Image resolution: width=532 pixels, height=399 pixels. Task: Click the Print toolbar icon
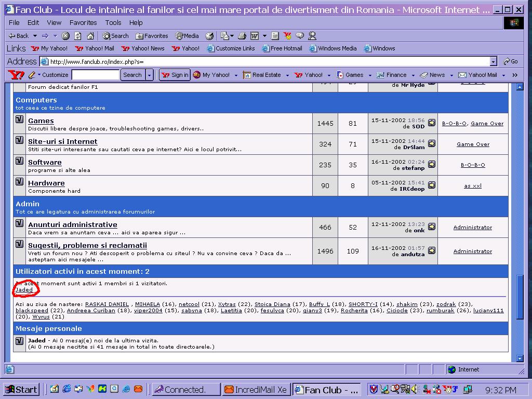point(242,36)
